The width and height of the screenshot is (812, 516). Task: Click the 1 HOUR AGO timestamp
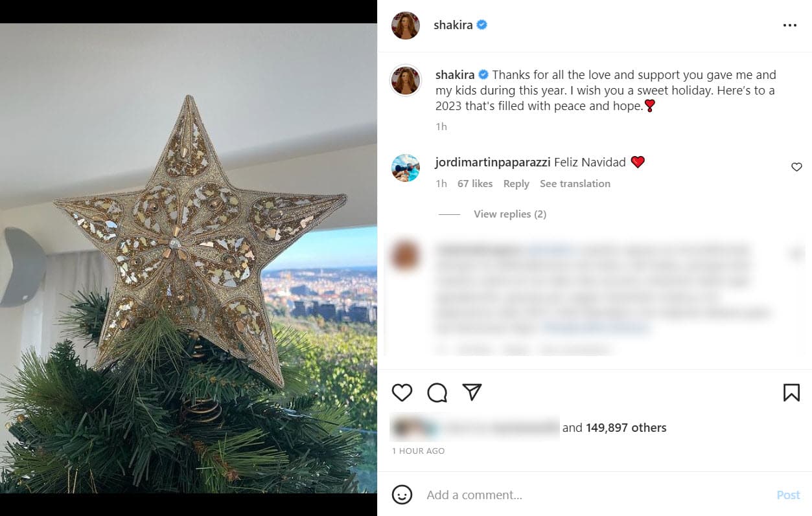(x=418, y=451)
